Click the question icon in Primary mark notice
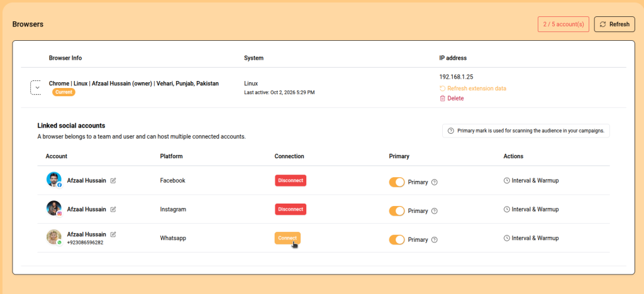The width and height of the screenshot is (644, 294). click(x=450, y=131)
